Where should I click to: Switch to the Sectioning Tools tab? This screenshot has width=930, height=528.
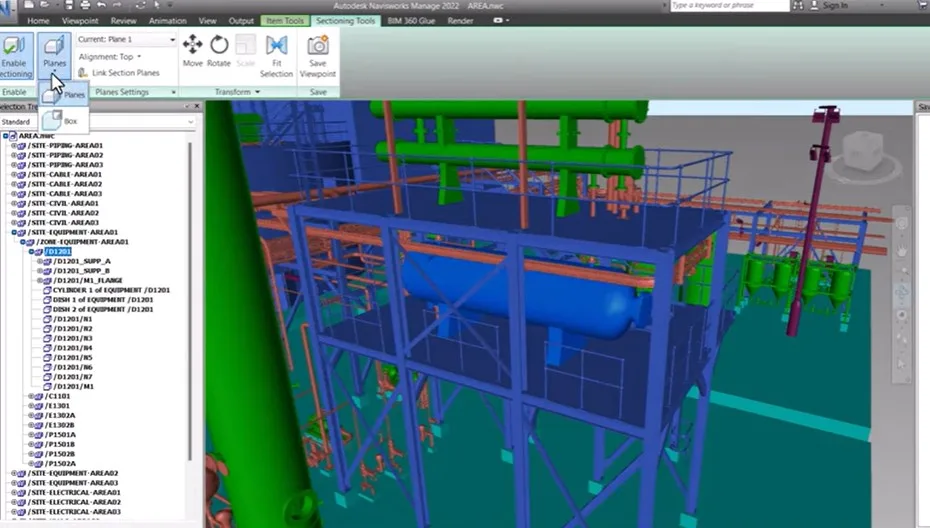coord(346,21)
